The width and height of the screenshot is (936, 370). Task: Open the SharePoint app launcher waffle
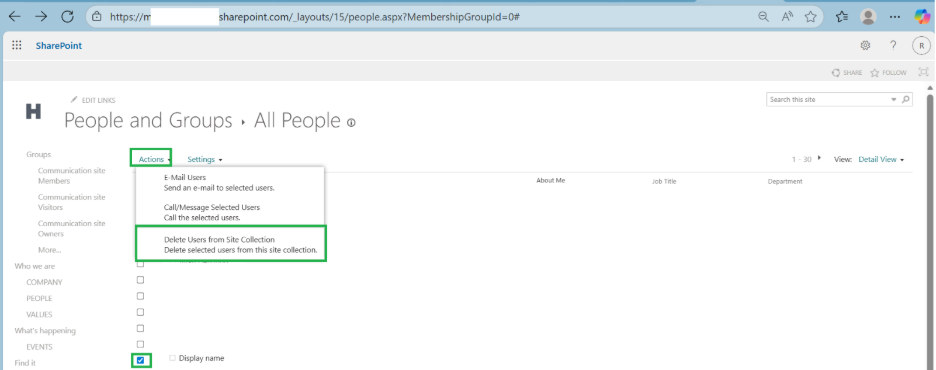tap(17, 45)
